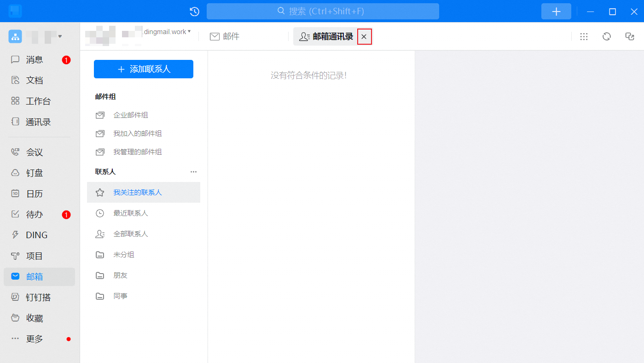Click the 邮件组 heading text
The height and width of the screenshot is (363, 644).
105,96
